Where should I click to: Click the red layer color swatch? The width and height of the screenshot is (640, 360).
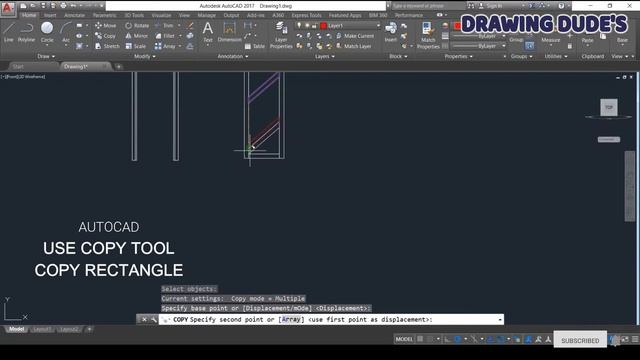(324, 25)
